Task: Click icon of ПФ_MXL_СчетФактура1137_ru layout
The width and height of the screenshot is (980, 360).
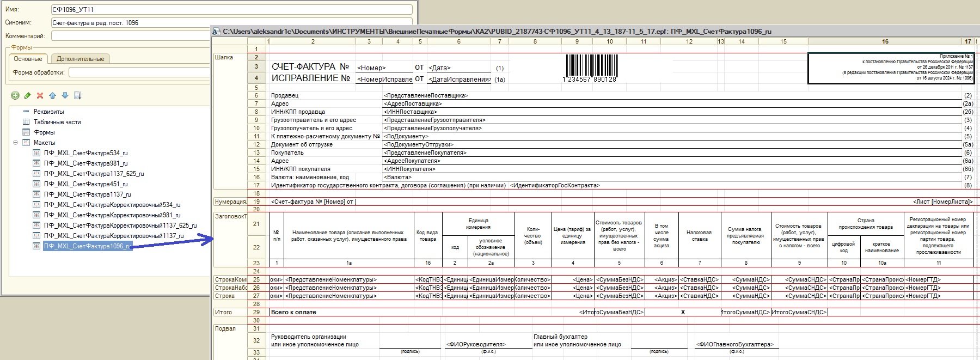Action: [x=37, y=194]
